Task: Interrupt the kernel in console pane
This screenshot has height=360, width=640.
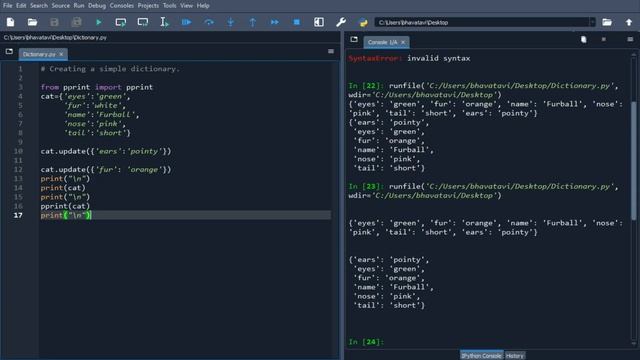Action: pos(604,39)
